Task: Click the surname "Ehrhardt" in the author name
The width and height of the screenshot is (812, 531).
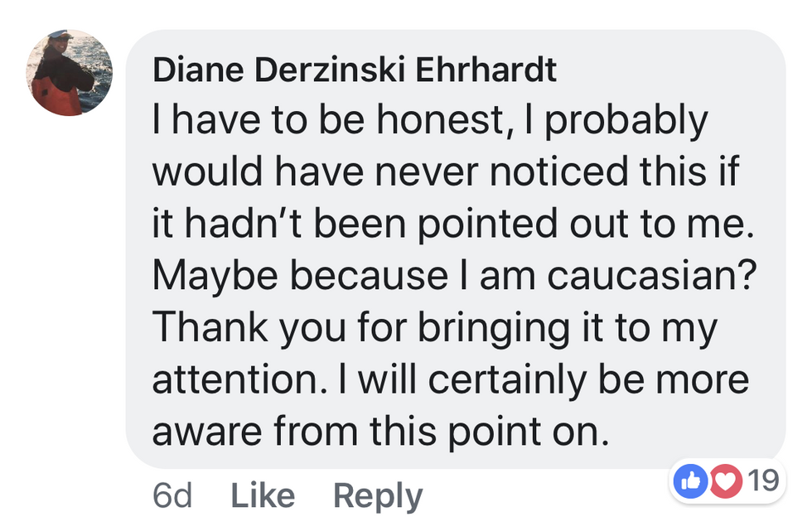Action: click(x=486, y=70)
